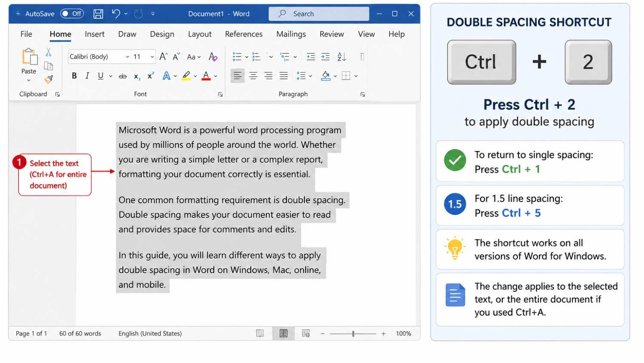Increase font size with large A
Screen dimensions: 644x363
[163, 56]
